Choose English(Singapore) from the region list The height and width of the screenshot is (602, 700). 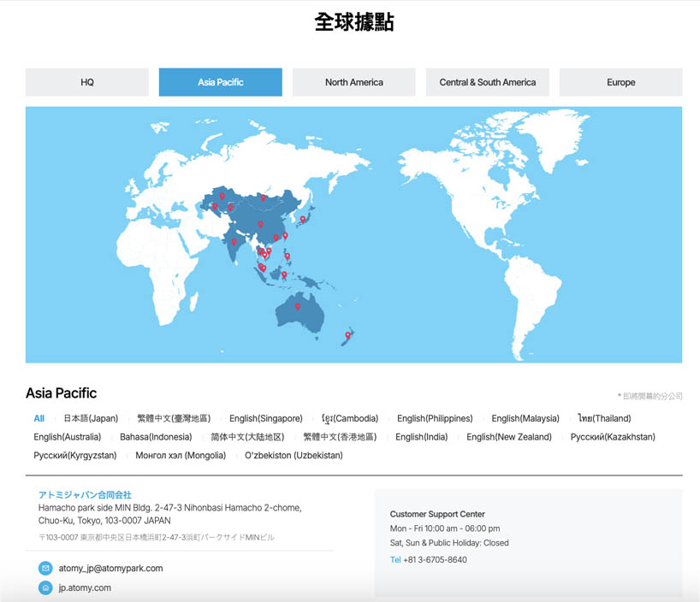265,418
